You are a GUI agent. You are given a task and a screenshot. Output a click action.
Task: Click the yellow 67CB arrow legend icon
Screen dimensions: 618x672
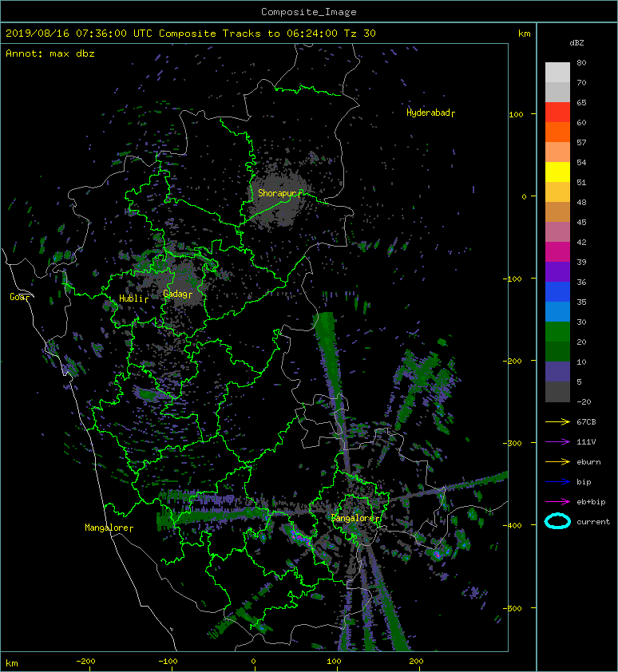pos(557,421)
